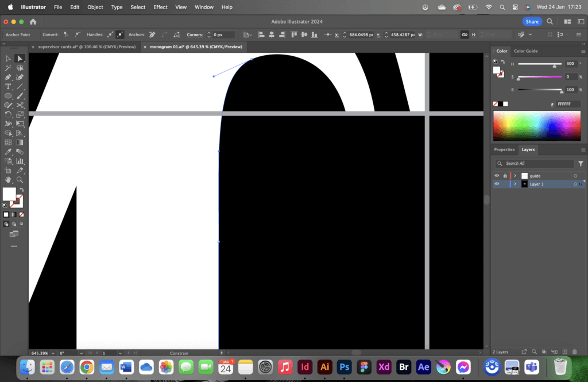Viewport: 588px width, 382px height.
Task: Expand the guide layer contents
Action: (x=515, y=175)
